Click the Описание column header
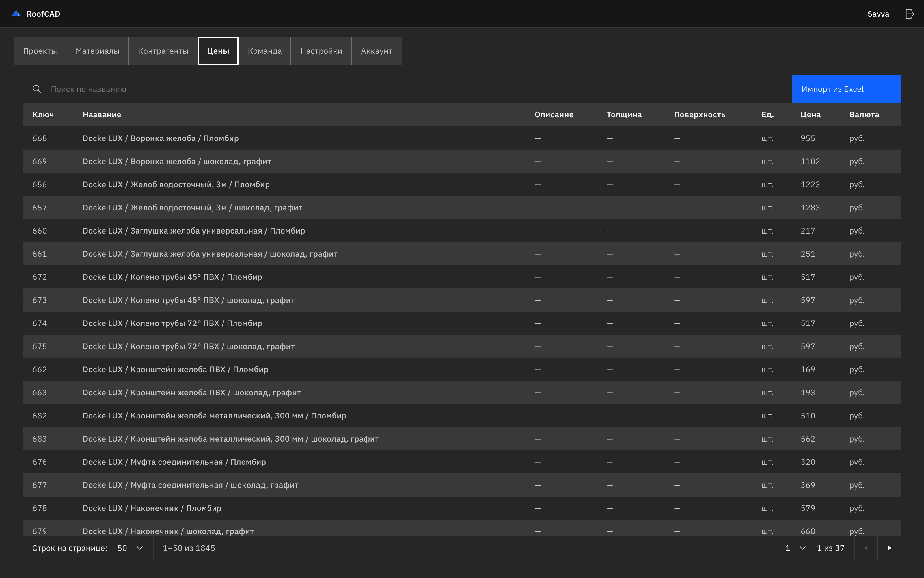 554,115
